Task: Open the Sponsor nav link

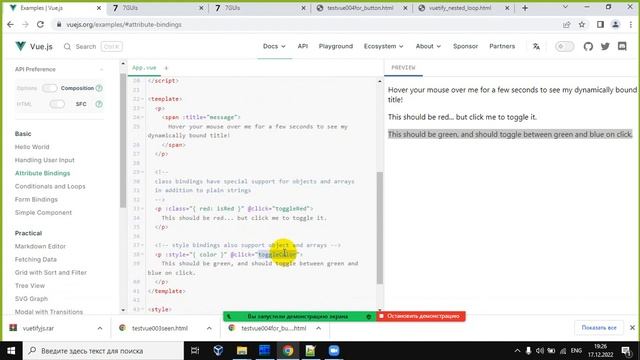Action: [x=465, y=47]
